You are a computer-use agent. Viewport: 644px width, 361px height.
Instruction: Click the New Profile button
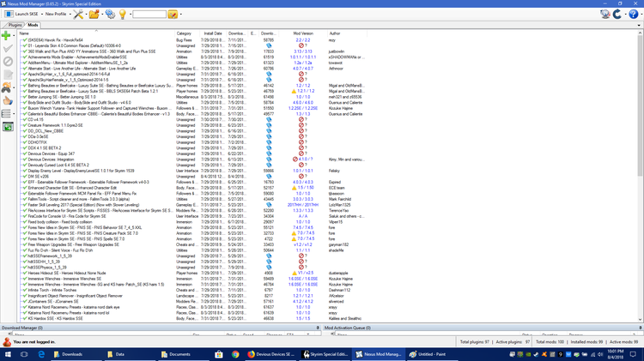click(56, 14)
